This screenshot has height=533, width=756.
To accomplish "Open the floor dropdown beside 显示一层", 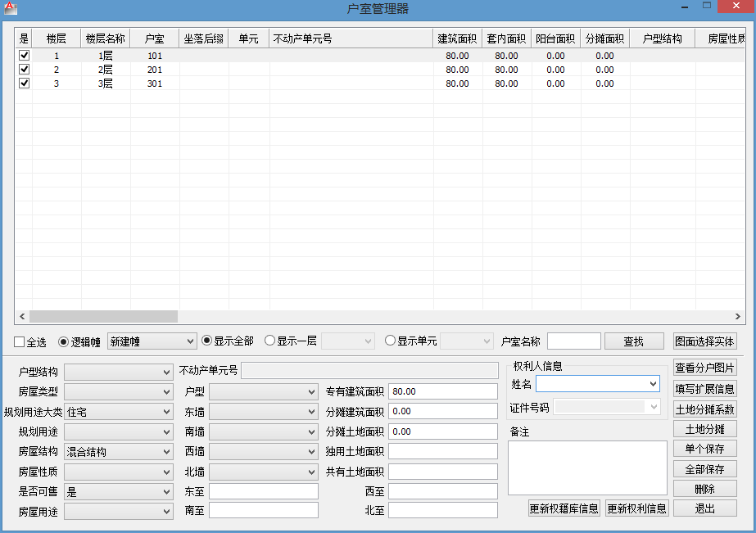I will [347, 341].
